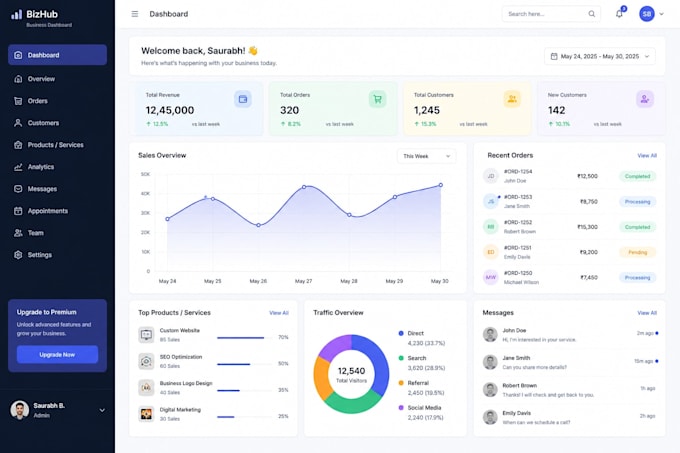Open the date range dropdown May 24 - May 30
This screenshot has width=680, height=453.
coord(600,56)
